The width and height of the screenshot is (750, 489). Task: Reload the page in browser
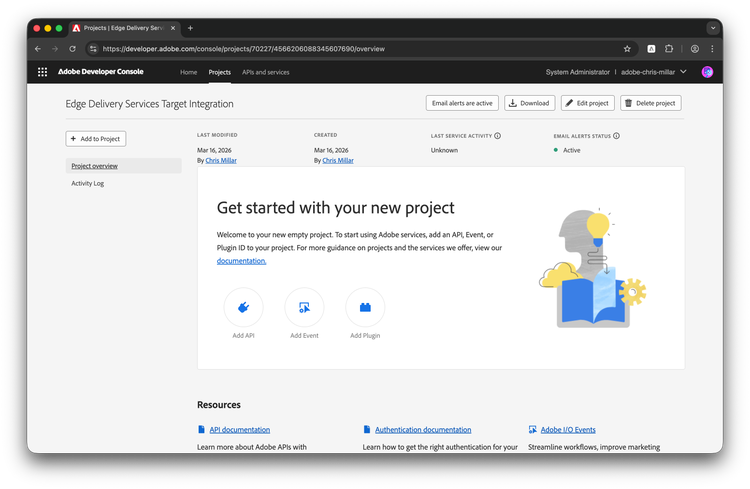[x=72, y=48]
